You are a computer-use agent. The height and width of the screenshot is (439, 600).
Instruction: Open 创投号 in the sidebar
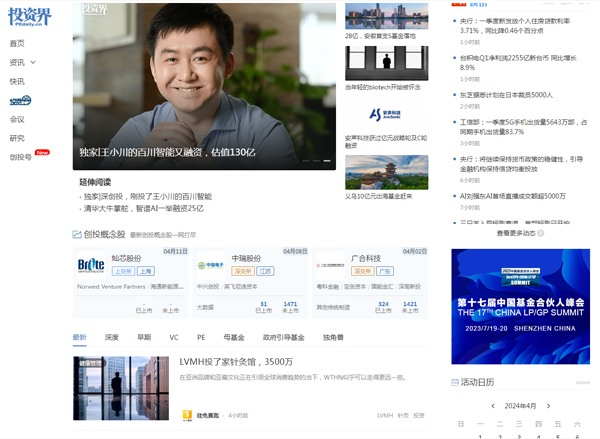click(x=20, y=157)
